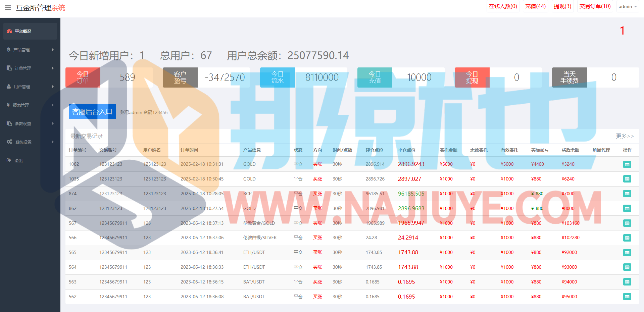Click action icon for order 567
This screenshot has height=312, width=644.
(x=627, y=223)
